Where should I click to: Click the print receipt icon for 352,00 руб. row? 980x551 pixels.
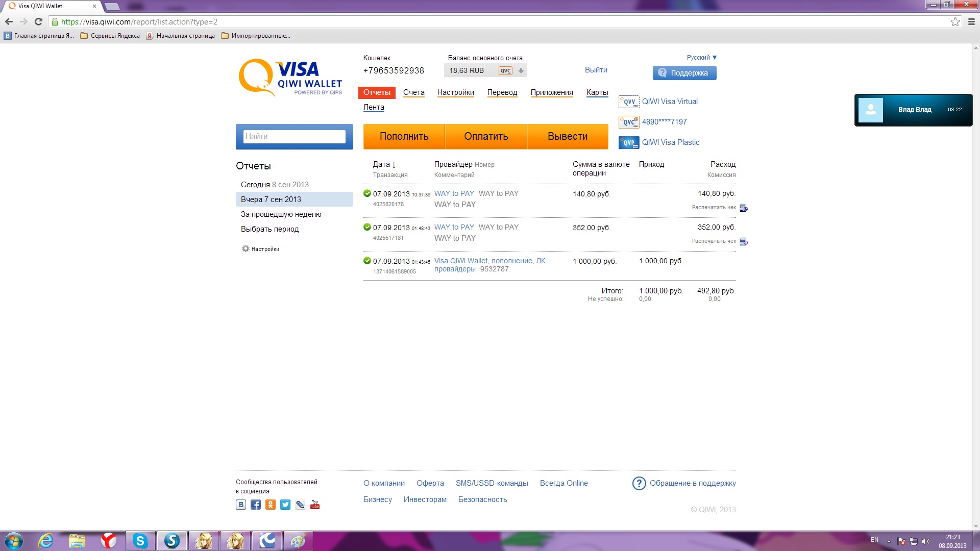(x=744, y=241)
